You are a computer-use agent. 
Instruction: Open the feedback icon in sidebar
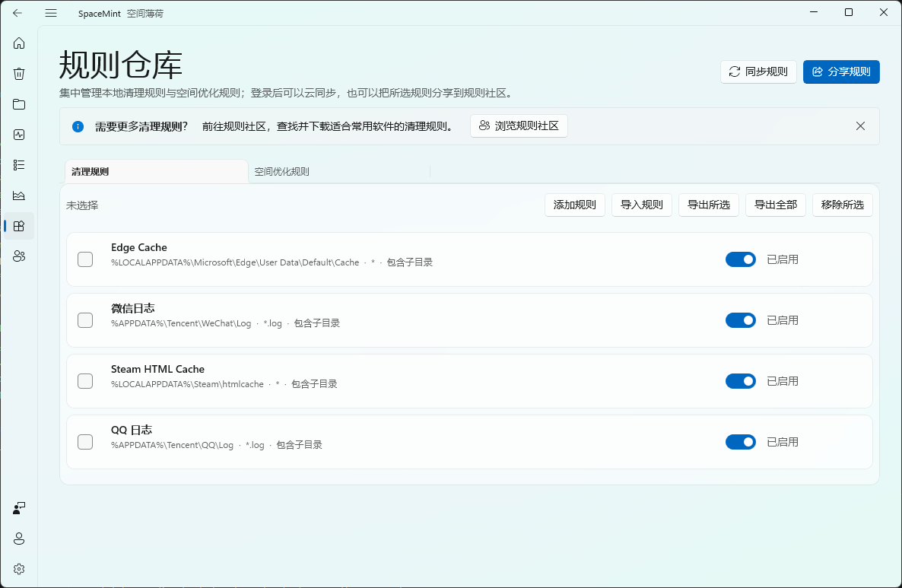coord(19,508)
